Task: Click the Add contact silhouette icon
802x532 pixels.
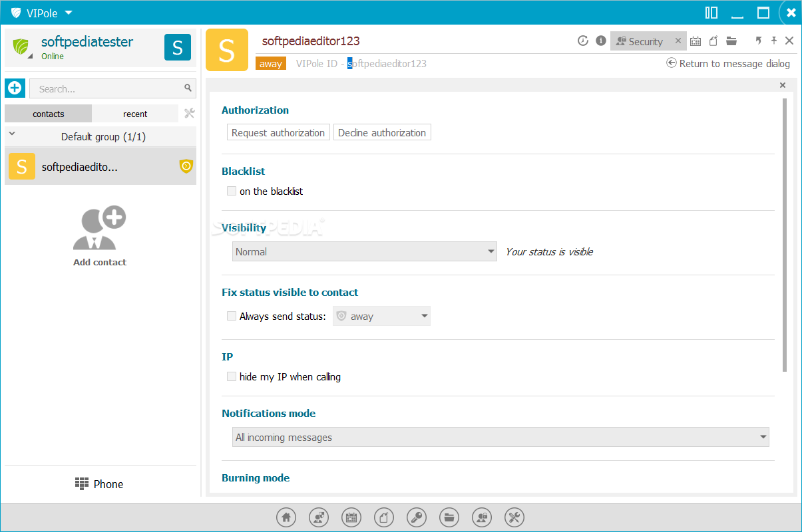Action: pyautogui.click(x=100, y=227)
